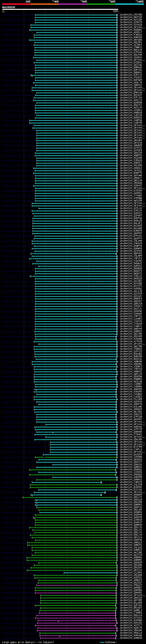Select hit UniRef100_B6ST15

131,17
